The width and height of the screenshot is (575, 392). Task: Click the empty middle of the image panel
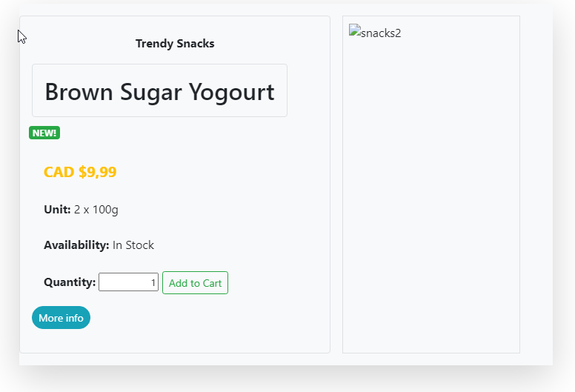tap(431, 193)
